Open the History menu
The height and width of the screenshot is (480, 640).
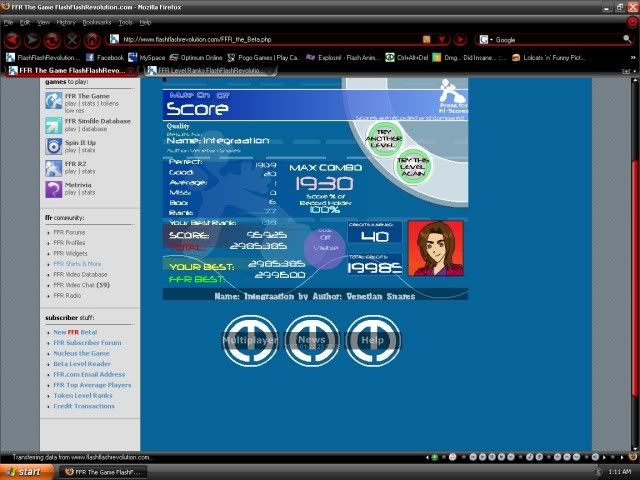(x=66, y=21)
